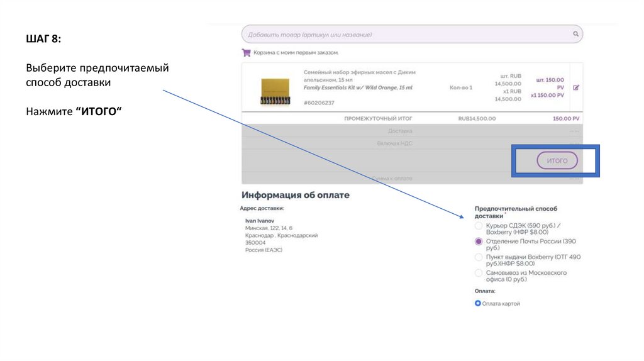This screenshot has width=644, height=361.
Task: Click address line 'Минская, 122, 14, 6'
Action: pyautogui.click(x=269, y=228)
